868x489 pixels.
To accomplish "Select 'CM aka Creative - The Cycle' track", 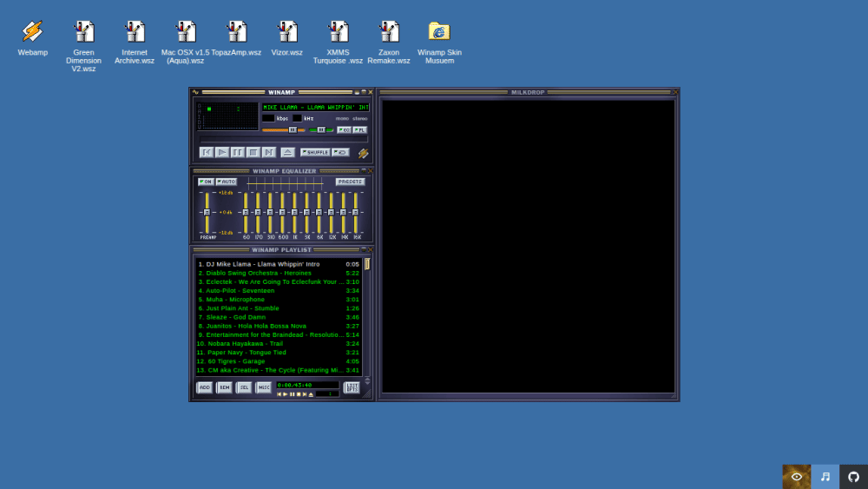I will pyautogui.click(x=279, y=371).
